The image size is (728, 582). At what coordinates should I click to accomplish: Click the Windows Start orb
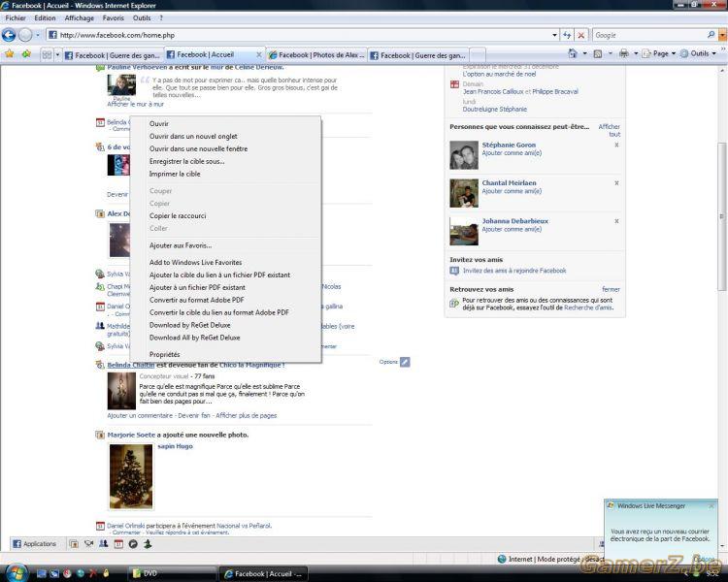16,572
